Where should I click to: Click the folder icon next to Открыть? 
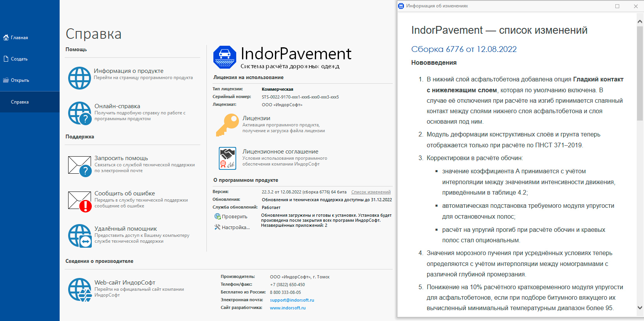click(x=6, y=80)
